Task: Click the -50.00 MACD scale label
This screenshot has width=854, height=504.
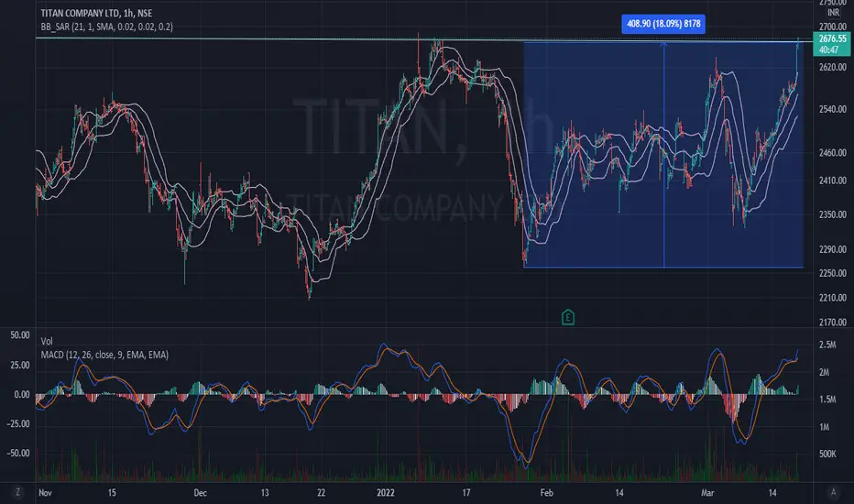Action: (18, 453)
